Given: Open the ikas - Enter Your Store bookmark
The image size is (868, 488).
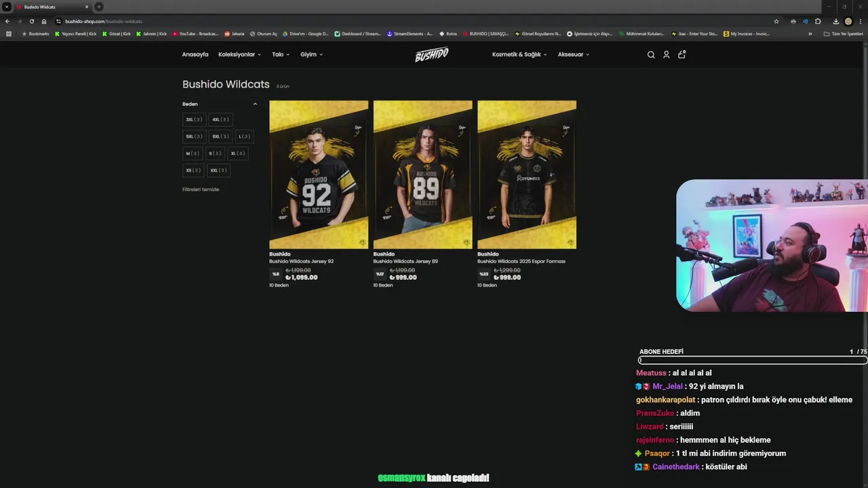Looking at the screenshot, I should coord(694,33).
